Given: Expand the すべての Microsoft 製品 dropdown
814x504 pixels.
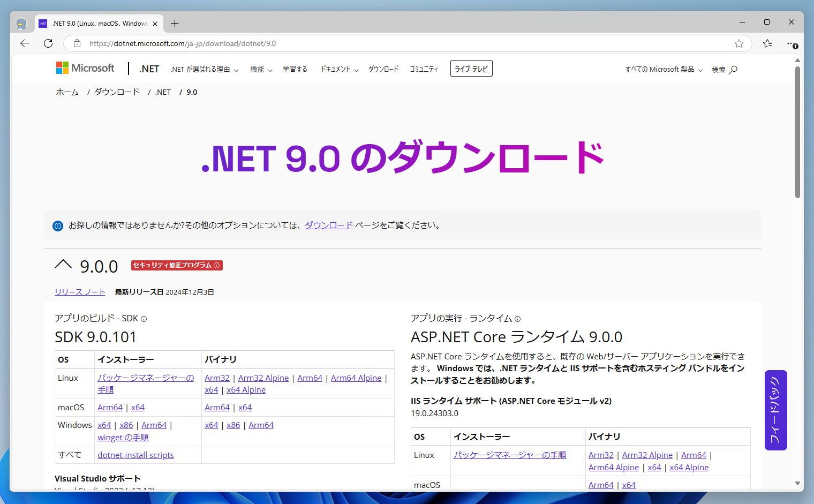Looking at the screenshot, I should coord(664,70).
